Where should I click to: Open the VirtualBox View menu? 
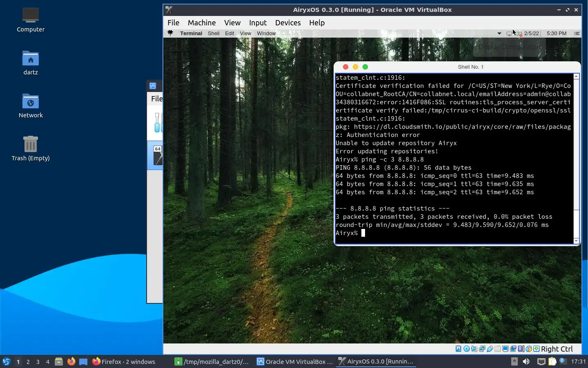(232, 22)
